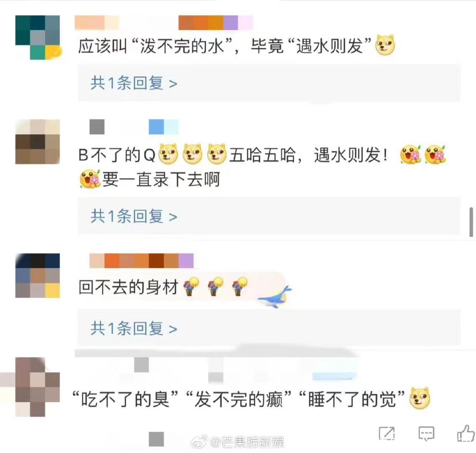The height and width of the screenshot is (453, 476).
Task: Open the second commenter's brown avatar
Action: tap(38, 142)
